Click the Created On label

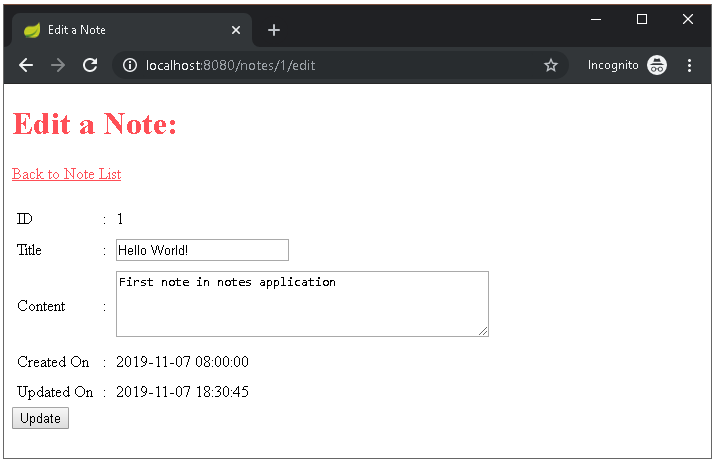[x=53, y=362]
